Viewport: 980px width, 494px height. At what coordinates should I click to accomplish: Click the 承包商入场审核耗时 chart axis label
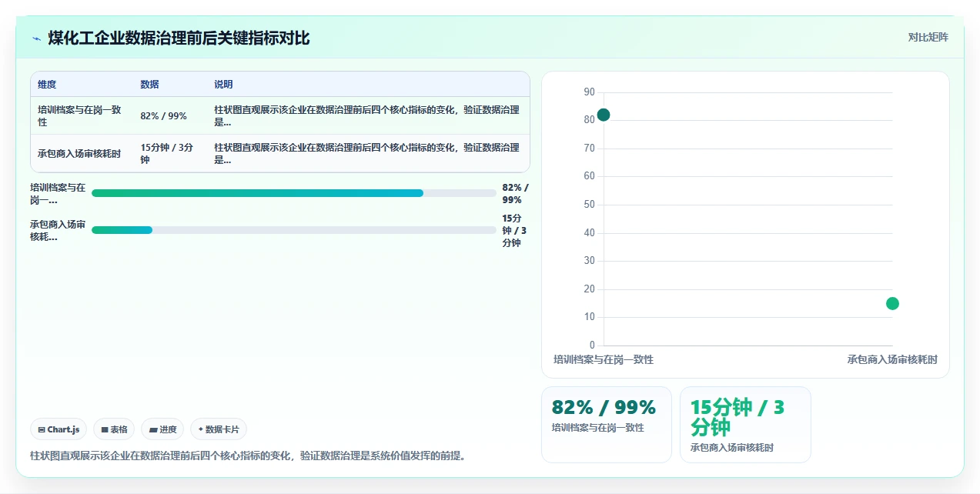(892, 359)
